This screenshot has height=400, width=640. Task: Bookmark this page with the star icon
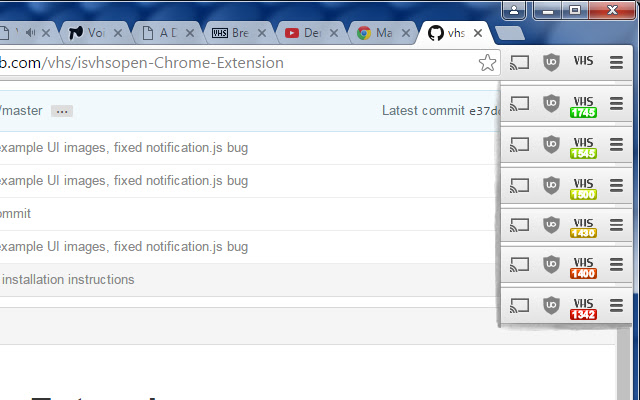487,63
